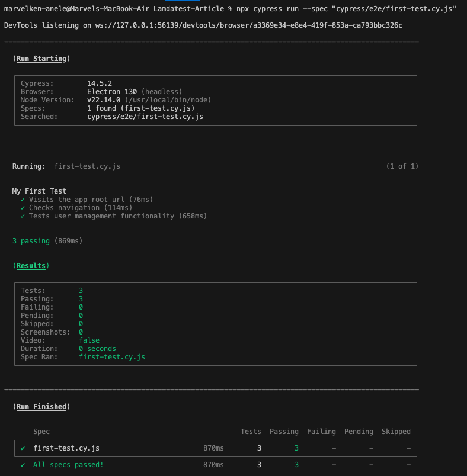Click the 'Electron 130' browser value

(x=112, y=92)
